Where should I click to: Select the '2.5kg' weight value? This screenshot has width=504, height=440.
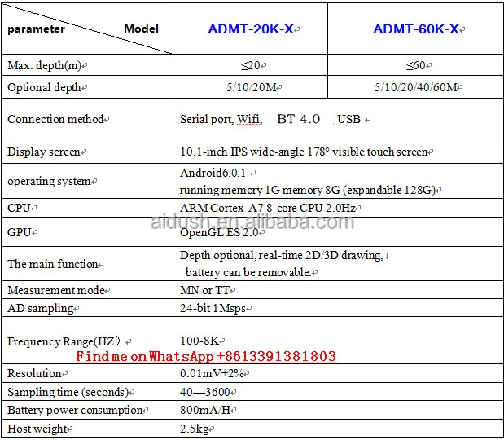tap(195, 429)
